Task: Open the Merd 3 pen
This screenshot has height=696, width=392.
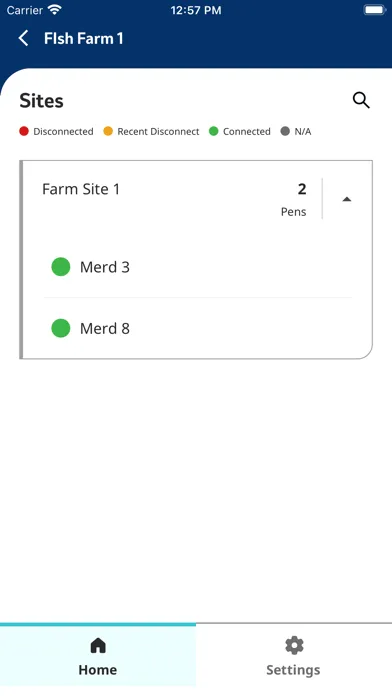Action: [x=198, y=267]
